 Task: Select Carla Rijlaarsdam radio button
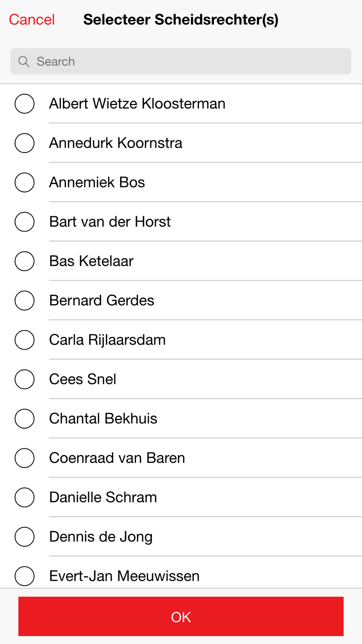pyautogui.click(x=25, y=340)
